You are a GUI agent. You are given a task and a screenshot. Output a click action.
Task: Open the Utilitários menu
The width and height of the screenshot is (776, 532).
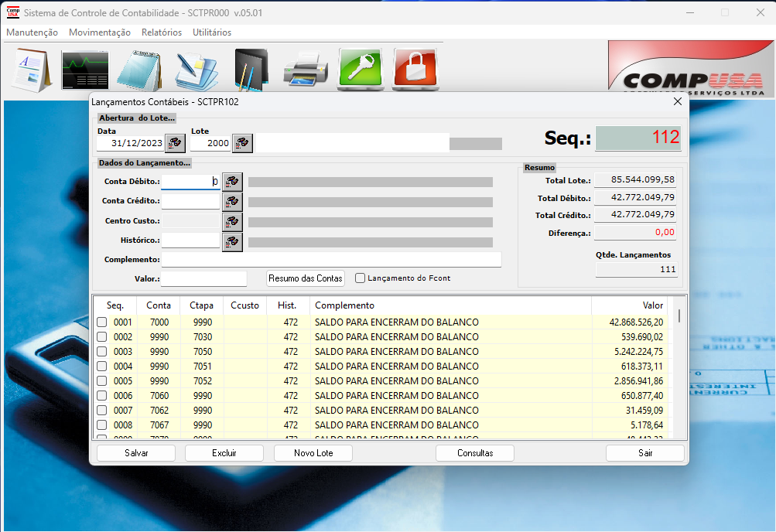212,32
